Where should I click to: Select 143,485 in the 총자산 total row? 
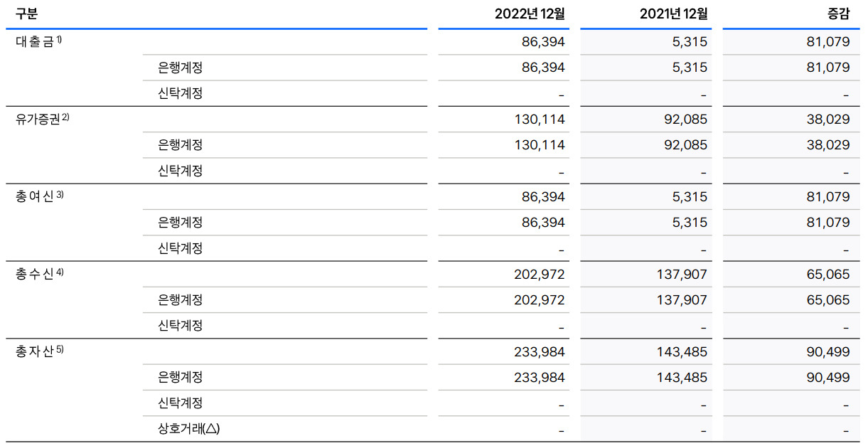point(682,351)
